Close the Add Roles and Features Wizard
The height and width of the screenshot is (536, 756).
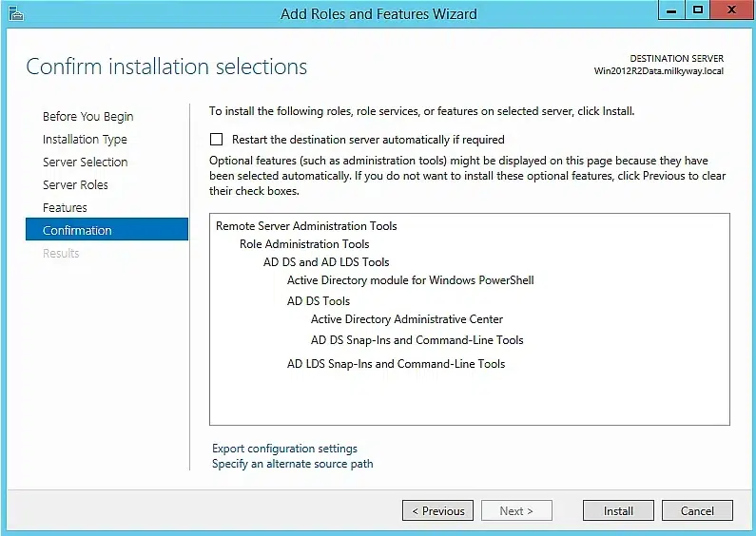tap(731, 10)
